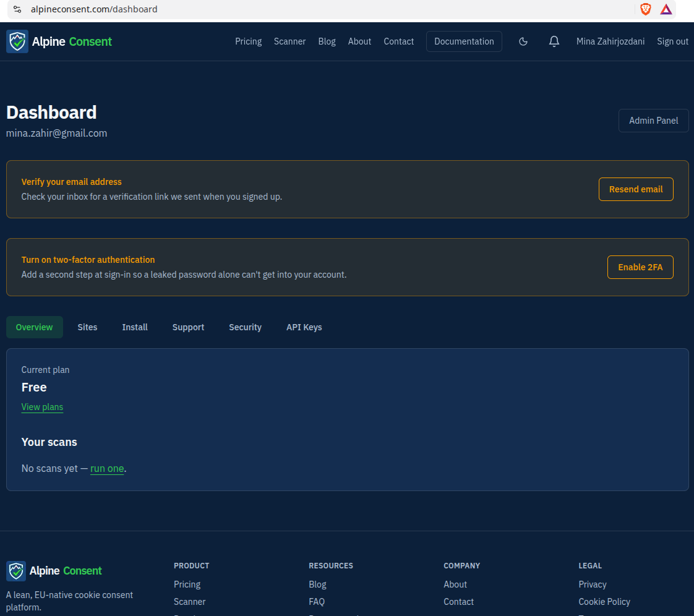
Task: Go to Blog in top navigation
Action: [x=327, y=41]
